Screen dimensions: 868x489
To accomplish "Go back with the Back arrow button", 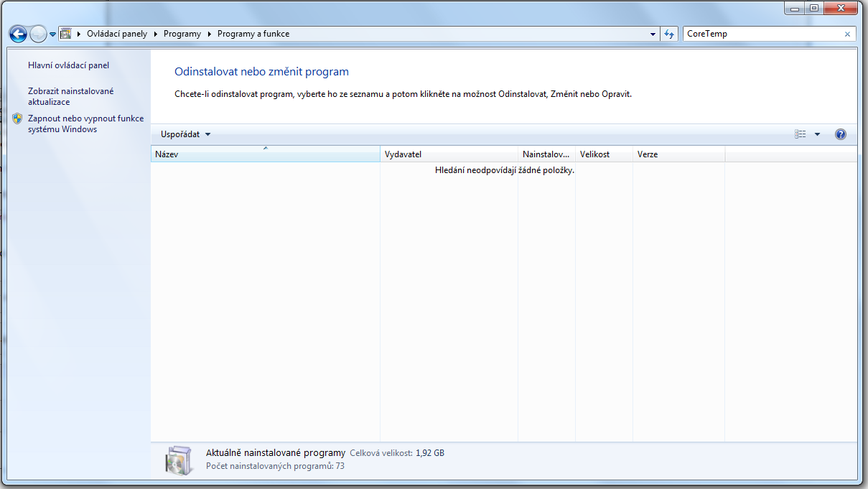I will (x=18, y=34).
